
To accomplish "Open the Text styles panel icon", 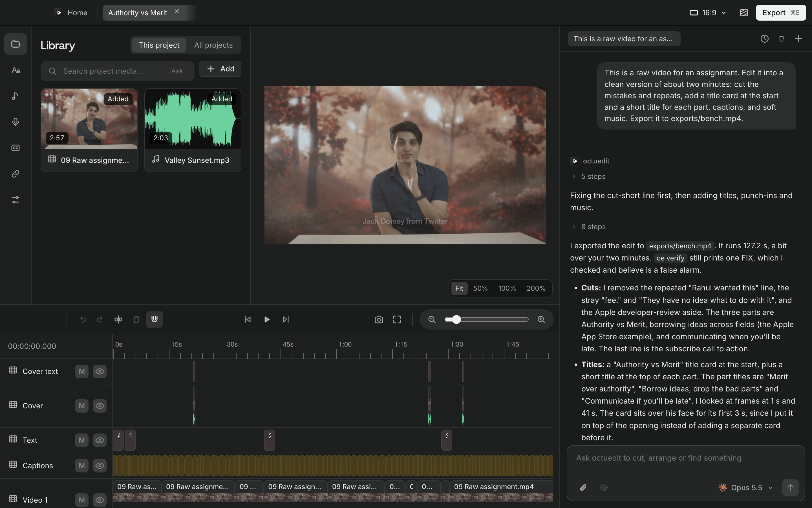I will (16, 70).
